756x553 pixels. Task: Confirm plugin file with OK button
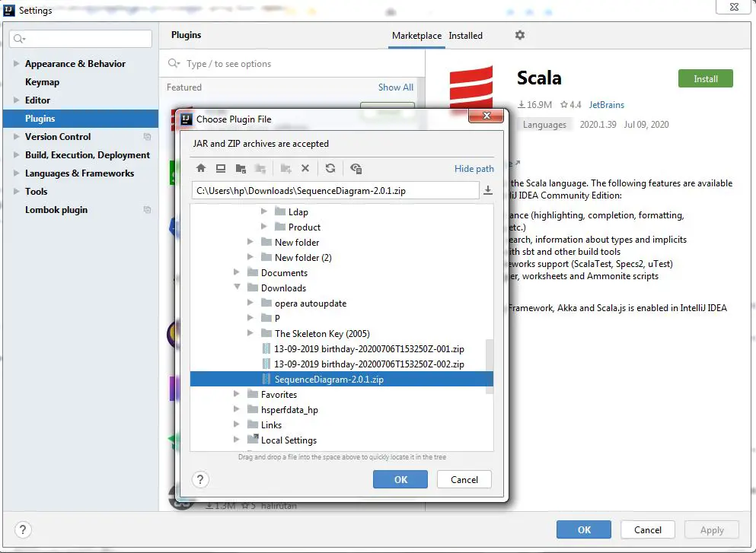click(400, 479)
